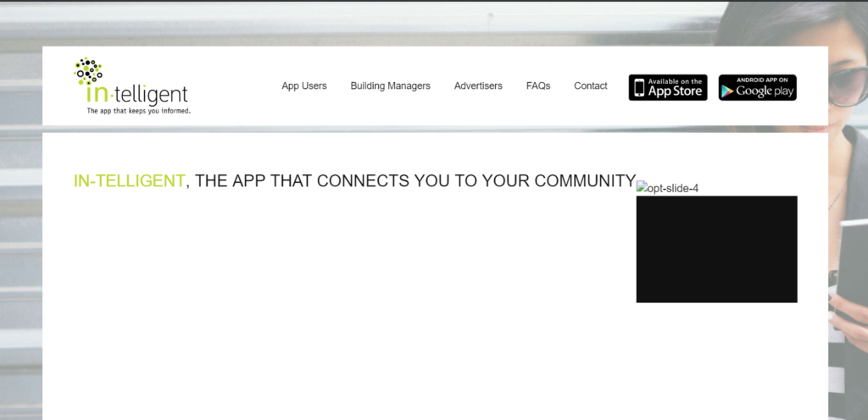
Task: Click the Available on the App Store badge
Action: coord(668,87)
